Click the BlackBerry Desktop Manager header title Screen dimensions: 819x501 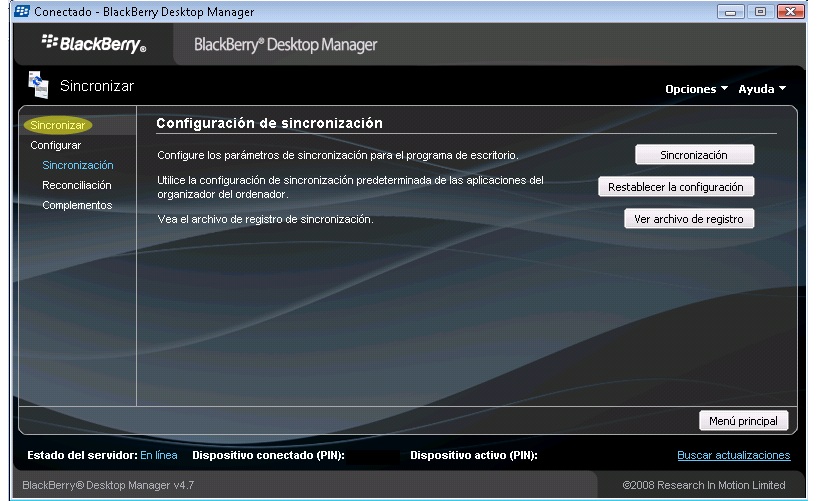point(286,45)
